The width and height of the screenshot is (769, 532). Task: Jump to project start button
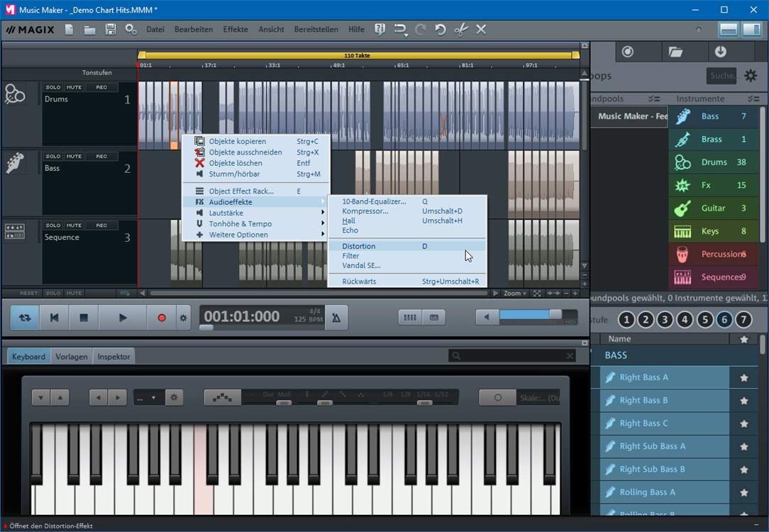point(55,318)
